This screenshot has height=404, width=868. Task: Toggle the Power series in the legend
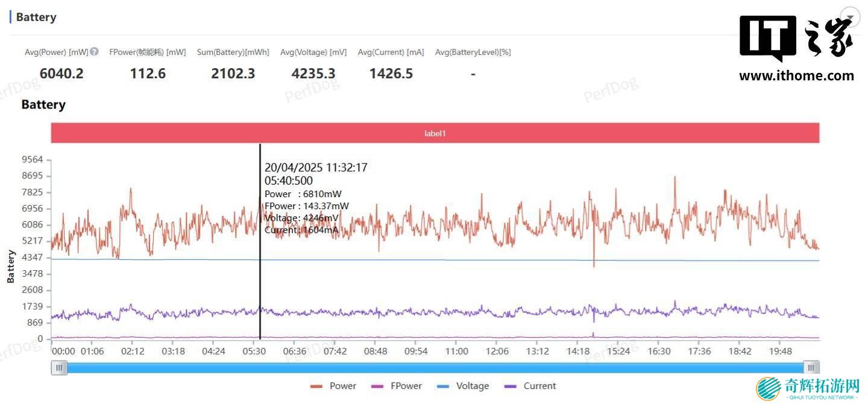[x=333, y=386]
